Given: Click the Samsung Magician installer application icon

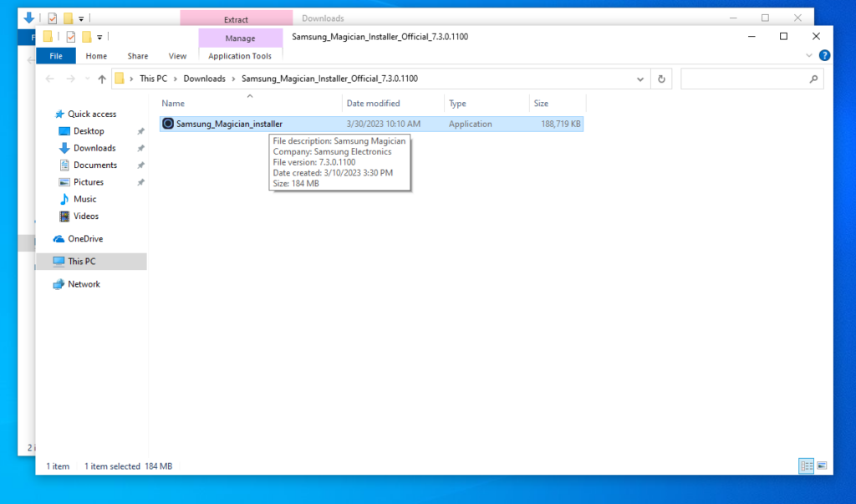Looking at the screenshot, I should pos(168,124).
